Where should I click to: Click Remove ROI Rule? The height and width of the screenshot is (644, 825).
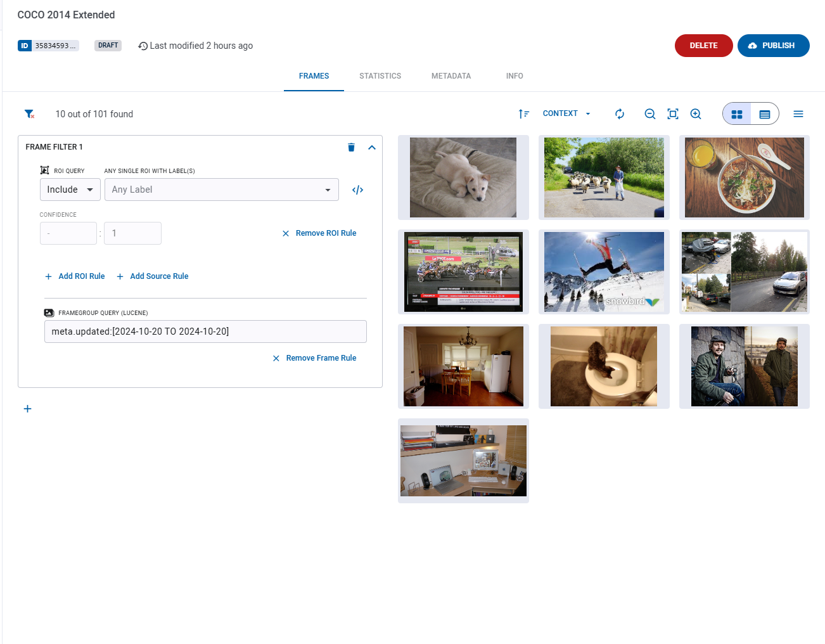tap(319, 233)
